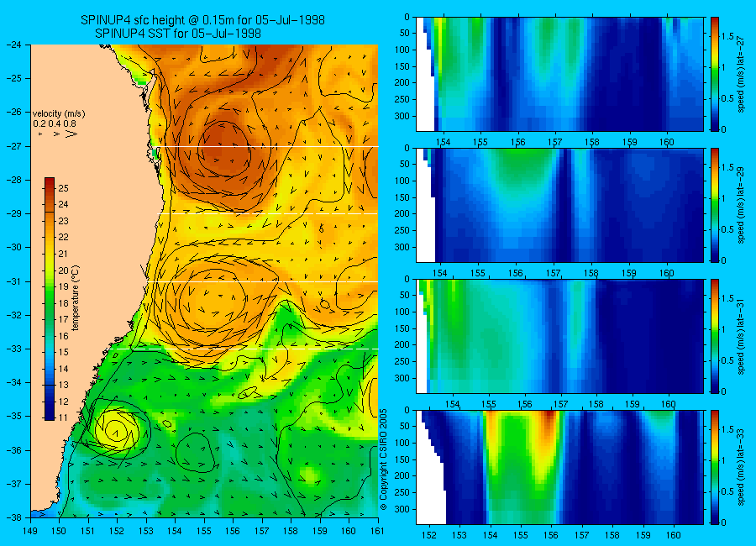Click the 152 longitude label under the lat=-33 panel
Viewport: 756px width, 546px height.
point(428,535)
